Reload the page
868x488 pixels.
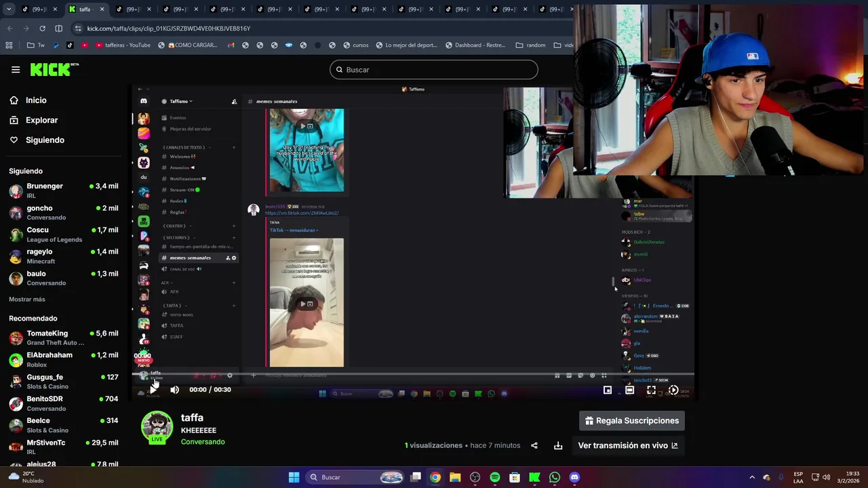[x=42, y=28]
